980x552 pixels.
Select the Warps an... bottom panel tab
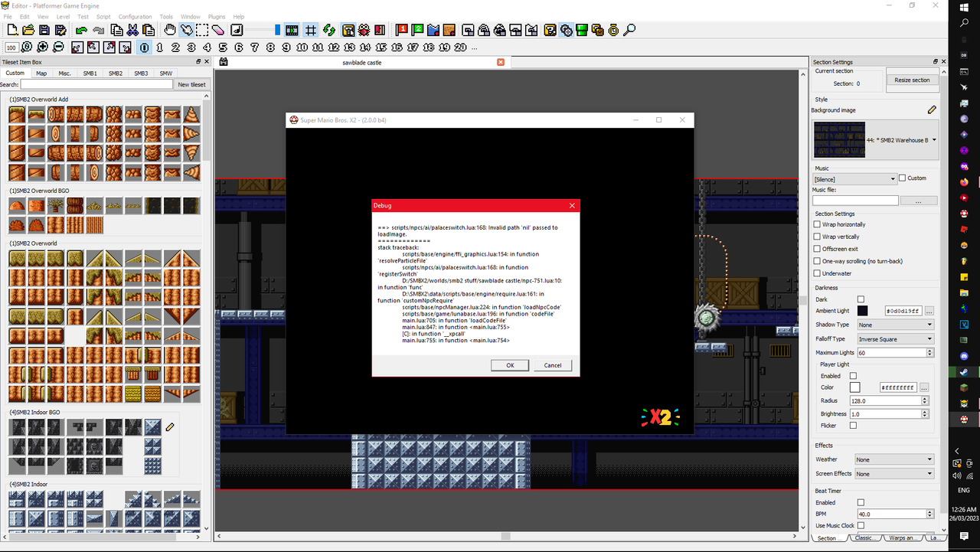click(x=902, y=538)
